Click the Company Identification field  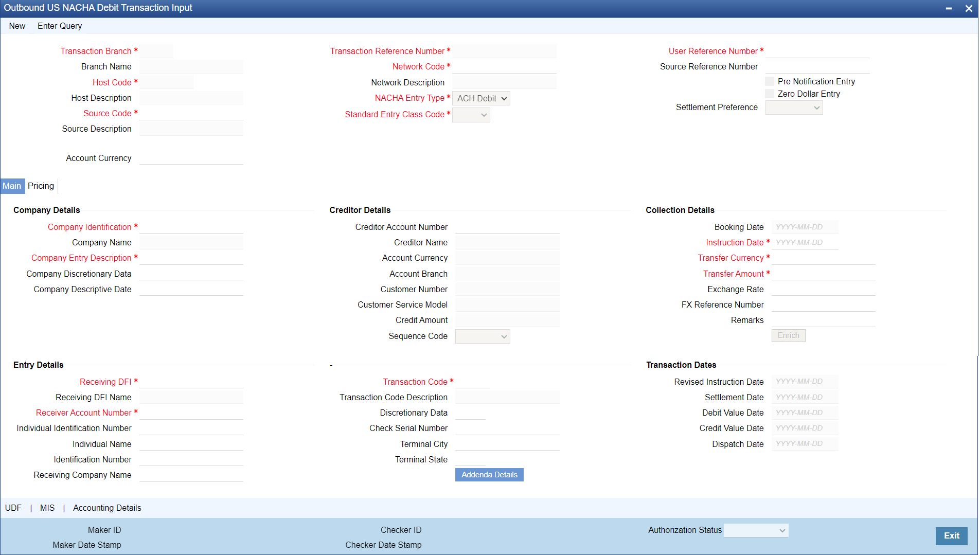pyautogui.click(x=191, y=227)
